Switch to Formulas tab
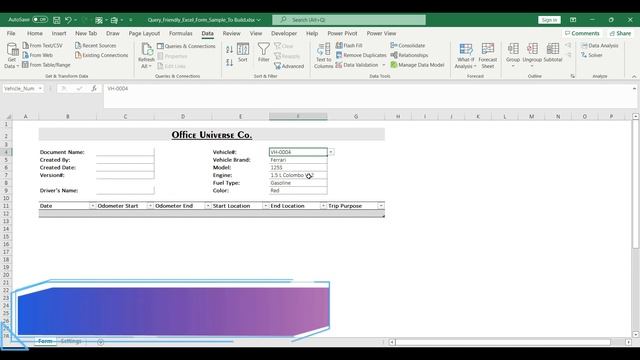This screenshot has height=360, width=640. (181, 33)
